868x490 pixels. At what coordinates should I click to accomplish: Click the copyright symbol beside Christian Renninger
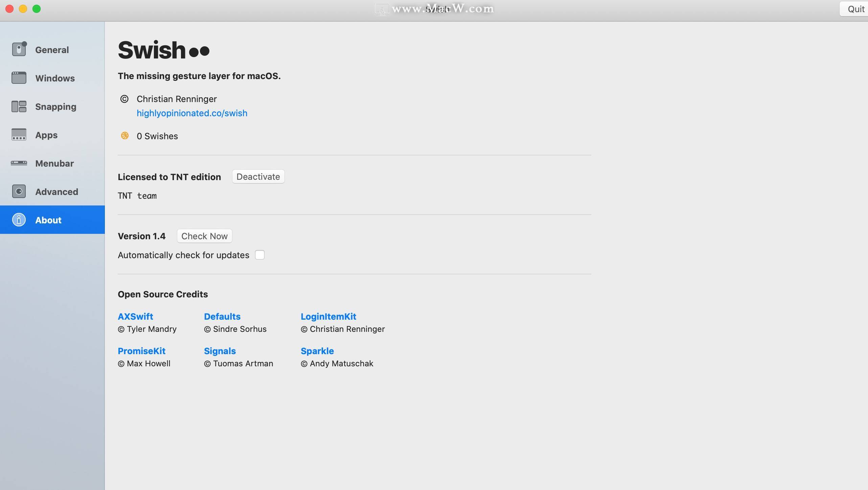pyautogui.click(x=124, y=99)
